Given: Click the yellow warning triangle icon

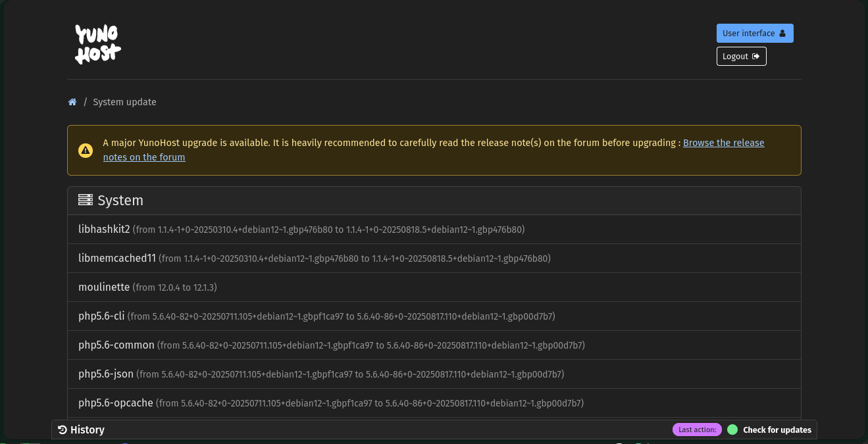Looking at the screenshot, I should [86, 150].
